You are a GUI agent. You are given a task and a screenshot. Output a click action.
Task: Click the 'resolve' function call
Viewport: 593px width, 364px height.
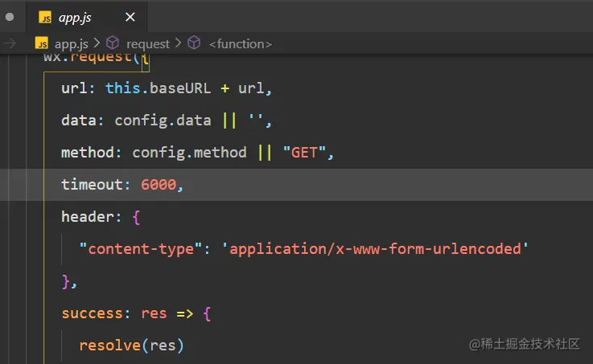tap(110, 346)
